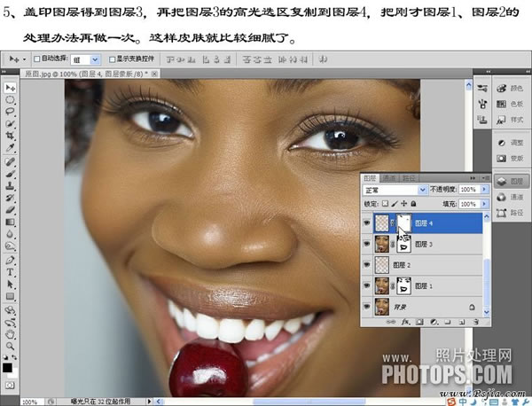532x406 pixels.
Task: Select the Eraser tool
Action: [x=10, y=209]
